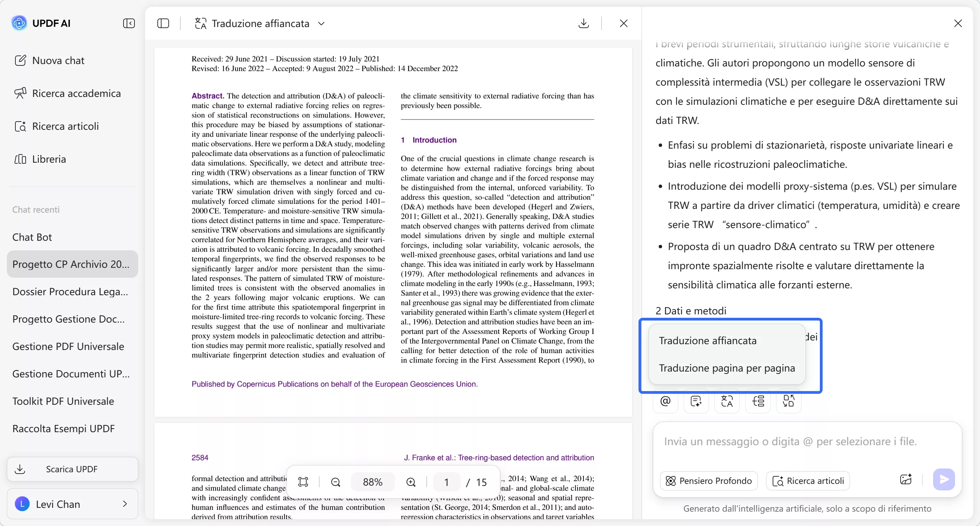The width and height of the screenshot is (980, 526).
Task: Click the @ mention file icon
Action: tap(666, 401)
